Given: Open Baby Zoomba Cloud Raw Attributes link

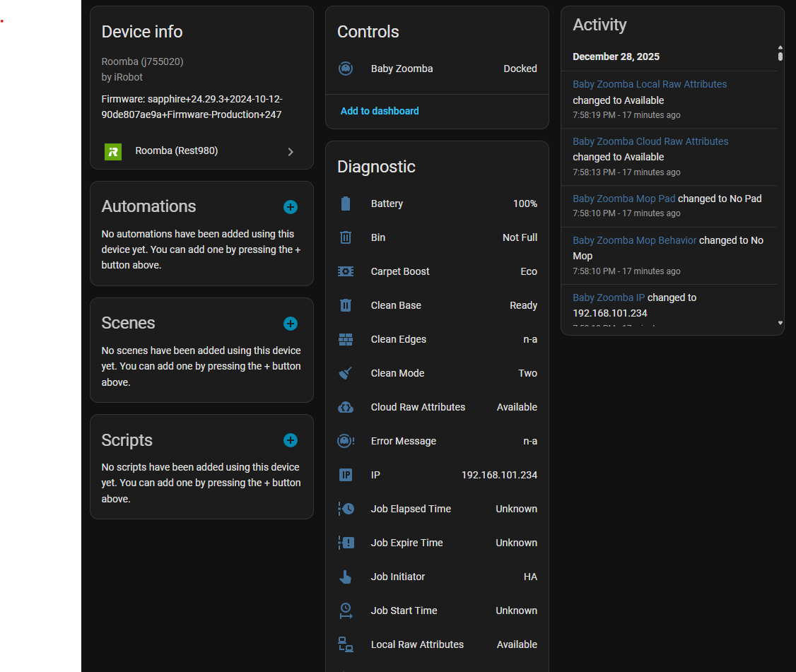Looking at the screenshot, I should coord(650,141).
